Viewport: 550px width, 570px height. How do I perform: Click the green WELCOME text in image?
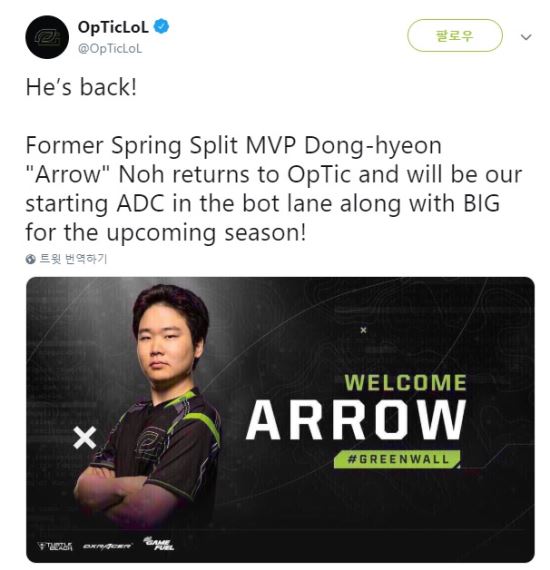[x=405, y=383]
